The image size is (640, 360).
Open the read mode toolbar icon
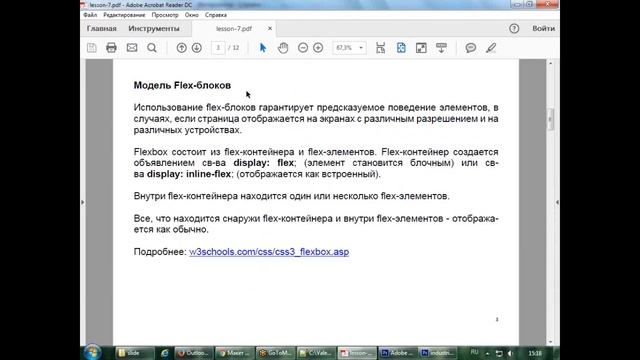(441, 48)
